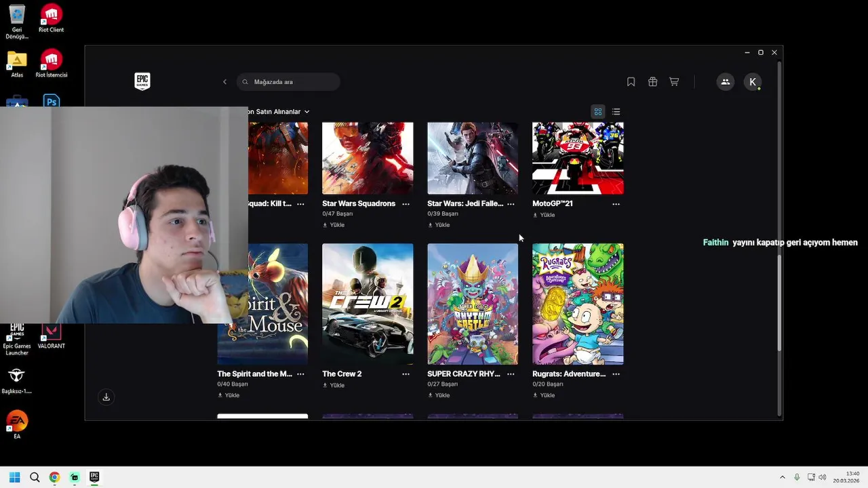Switch library to grid view
This screenshot has height=488, width=868.
pos(598,112)
